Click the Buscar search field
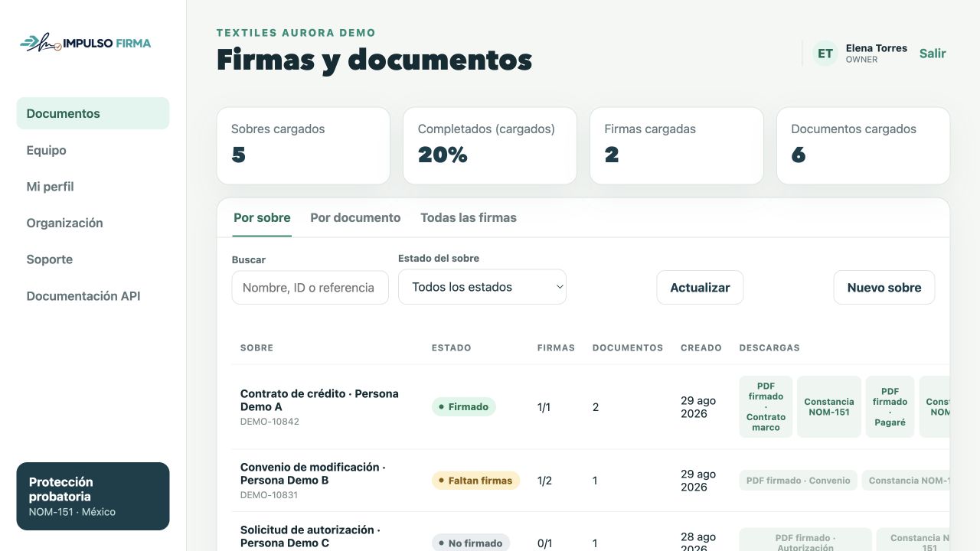Image resolution: width=980 pixels, height=551 pixels. pos(310,288)
